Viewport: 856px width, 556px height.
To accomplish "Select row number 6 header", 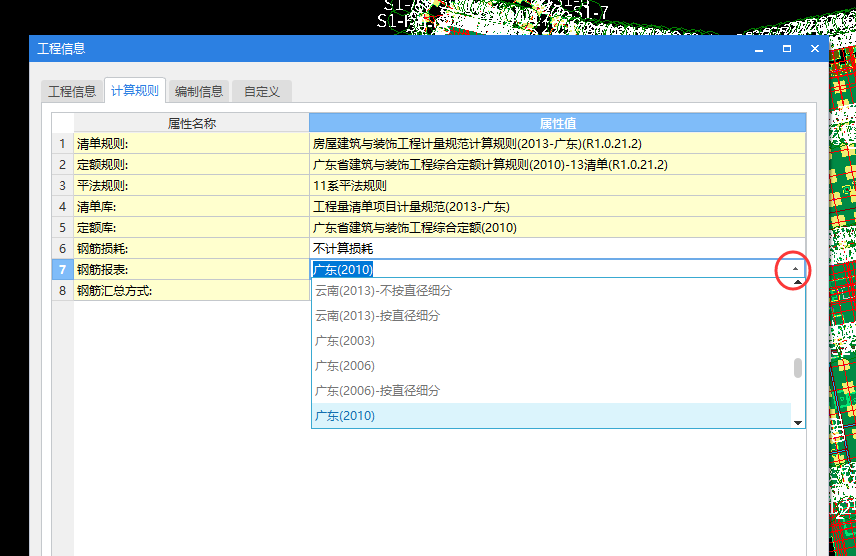I will pyautogui.click(x=63, y=249).
